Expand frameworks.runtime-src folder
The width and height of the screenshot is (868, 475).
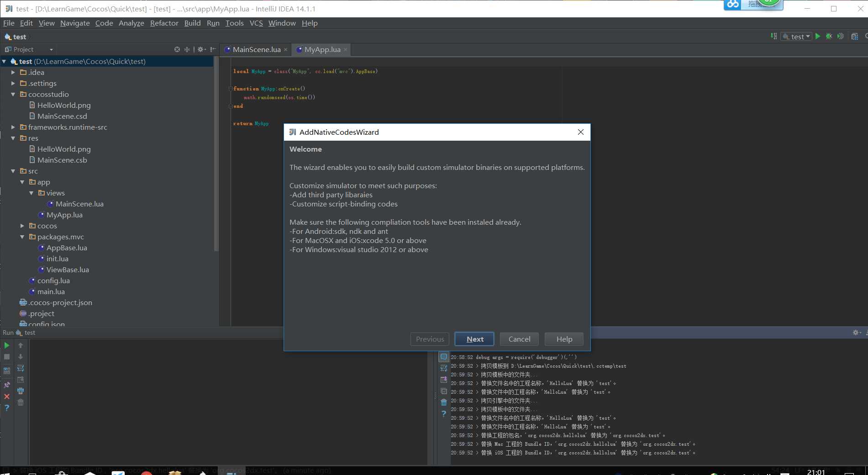pyautogui.click(x=13, y=127)
